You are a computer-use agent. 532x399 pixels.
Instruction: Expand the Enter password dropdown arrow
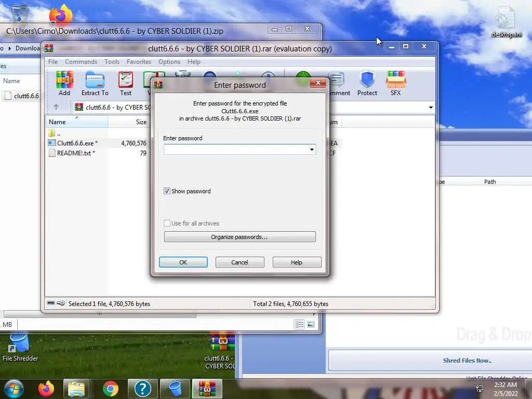click(312, 150)
